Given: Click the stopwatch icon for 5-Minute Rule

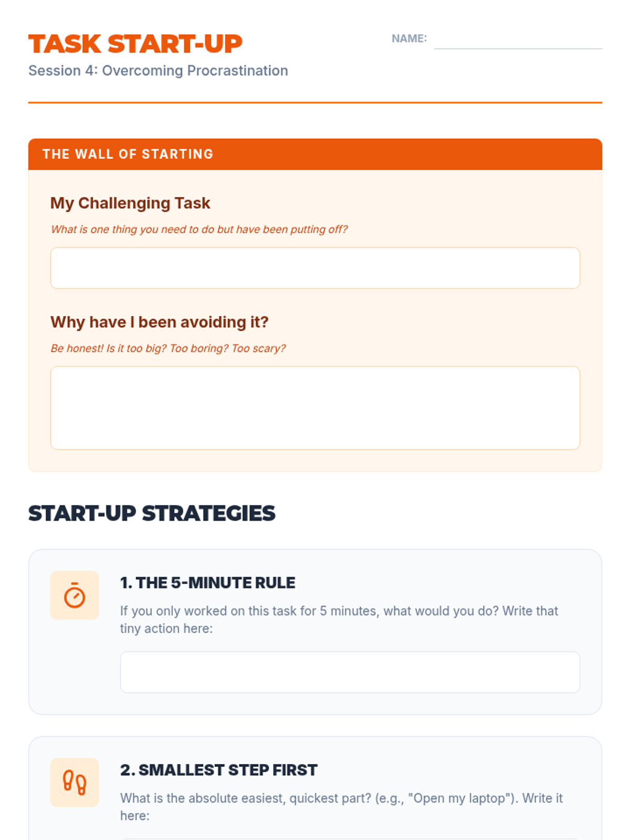Looking at the screenshot, I should point(75,595).
